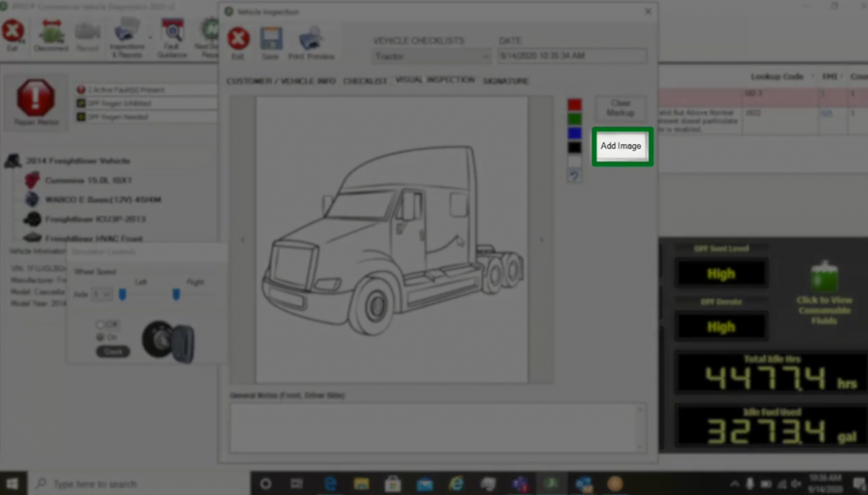Click the Record toolbar icon

[88, 34]
